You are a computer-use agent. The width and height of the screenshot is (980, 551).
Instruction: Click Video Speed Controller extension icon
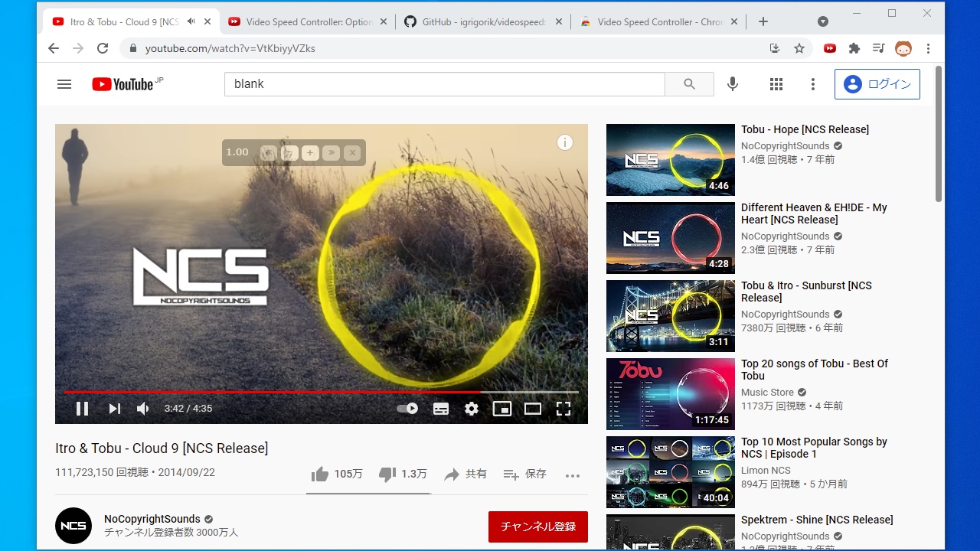click(830, 48)
